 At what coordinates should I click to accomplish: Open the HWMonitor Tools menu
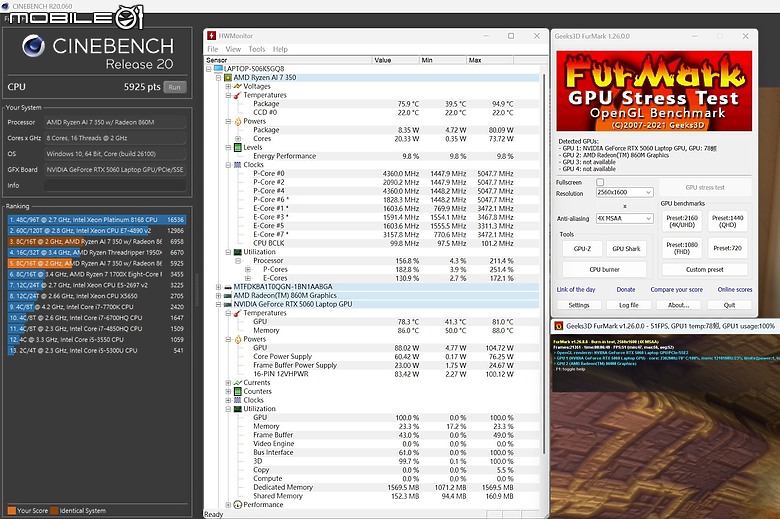(257, 49)
